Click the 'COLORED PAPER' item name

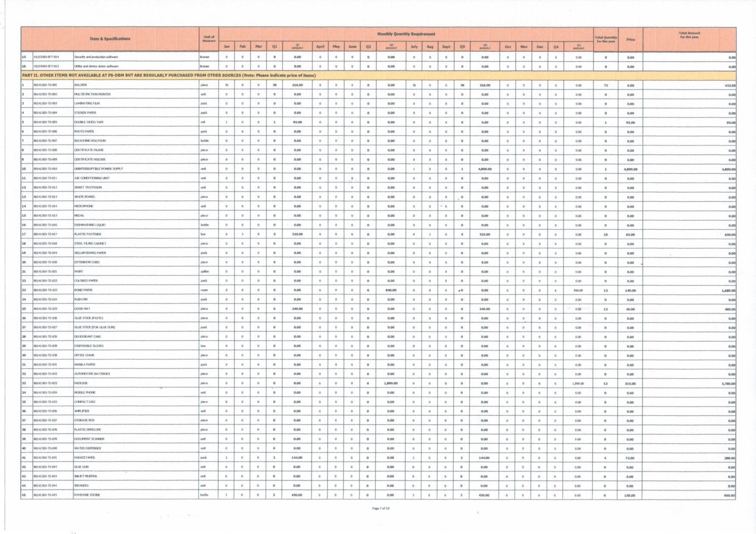[x=86, y=281]
